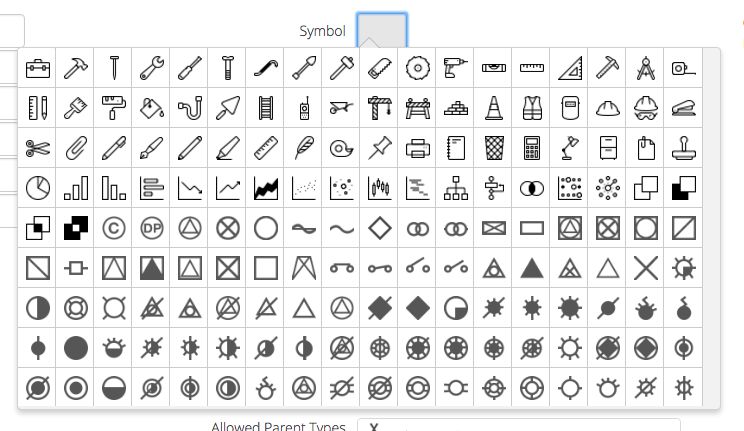Image resolution: width=744 pixels, height=431 pixels.
Task: Pick the bottom-half-filled circle symbol
Action: click(114, 388)
